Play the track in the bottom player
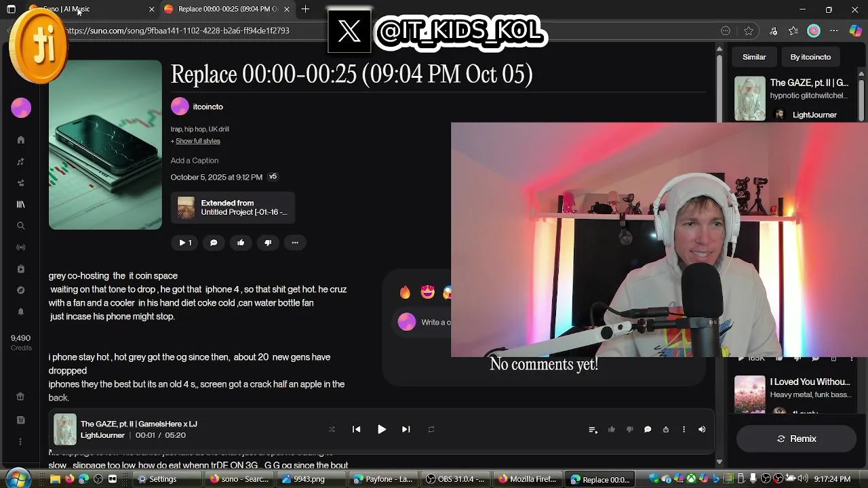The height and width of the screenshot is (488, 868). (x=382, y=429)
